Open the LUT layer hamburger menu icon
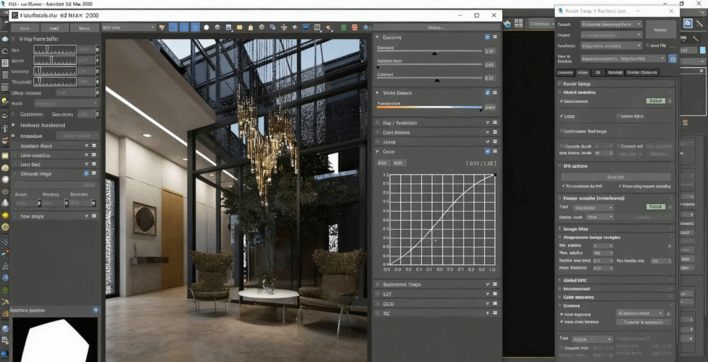The height and width of the screenshot is (362, 708). (495, 294)
